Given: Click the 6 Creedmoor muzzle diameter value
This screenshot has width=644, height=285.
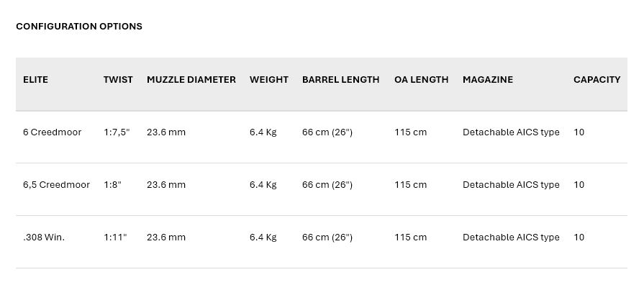Looking at the screenshot, I should pos(166,132).
